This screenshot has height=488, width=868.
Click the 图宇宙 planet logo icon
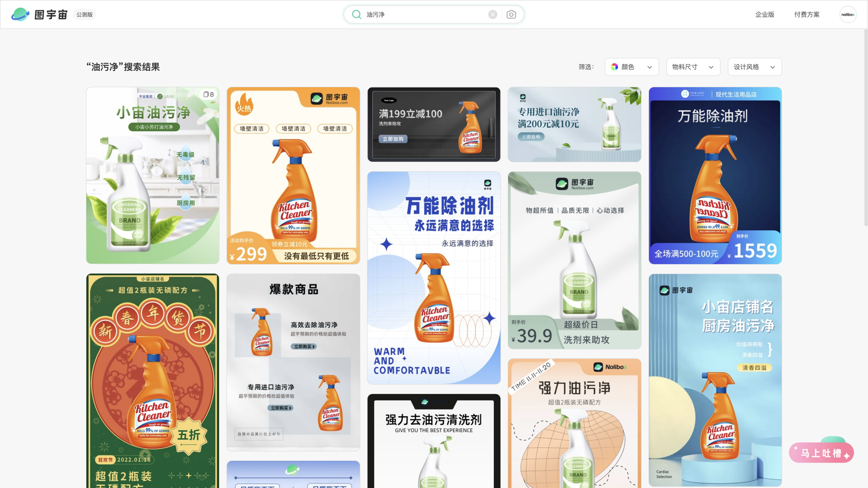(20, 14)
